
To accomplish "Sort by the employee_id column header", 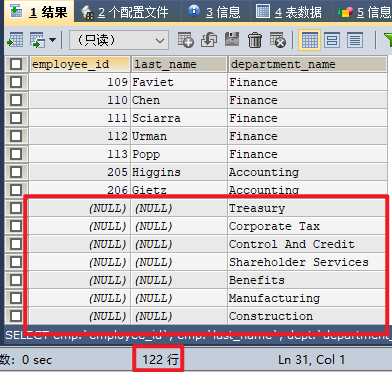I will 80,64.
